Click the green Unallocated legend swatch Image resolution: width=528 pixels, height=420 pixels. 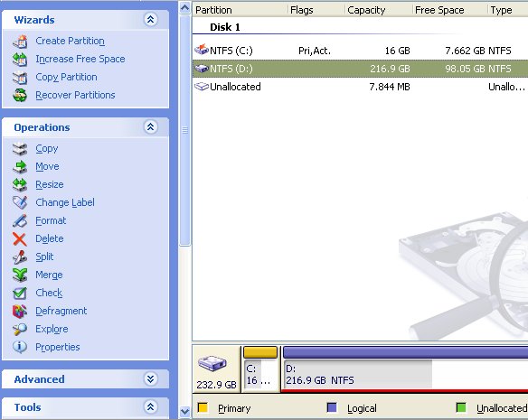tap(461, 407)
